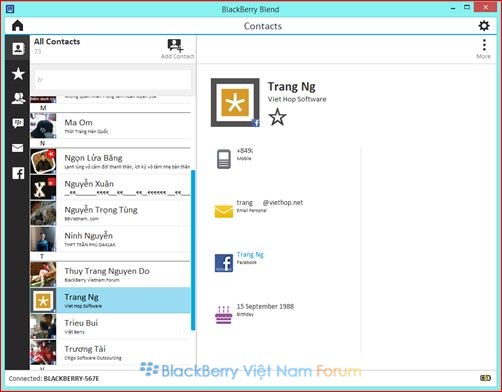Select contact Ma Om
The height and width of the screenshot is (392, 502).
pyautogui.click(x=110, y=126)
